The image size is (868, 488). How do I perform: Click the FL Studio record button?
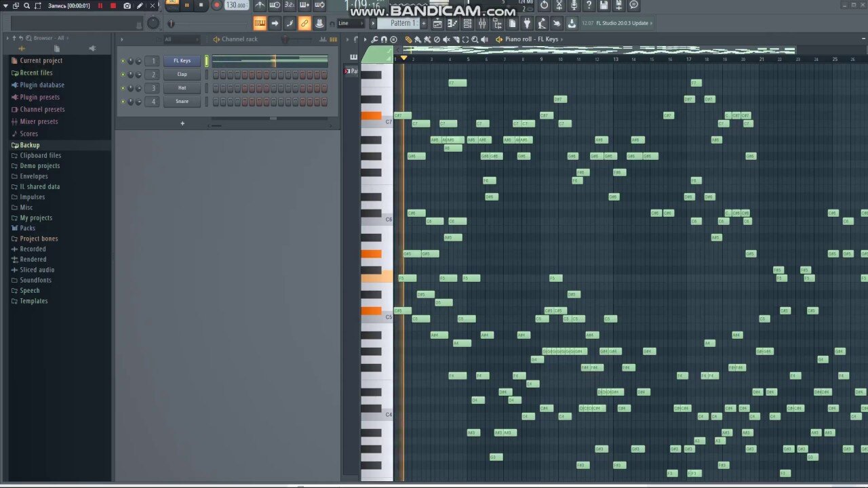(x=217, y=5)
